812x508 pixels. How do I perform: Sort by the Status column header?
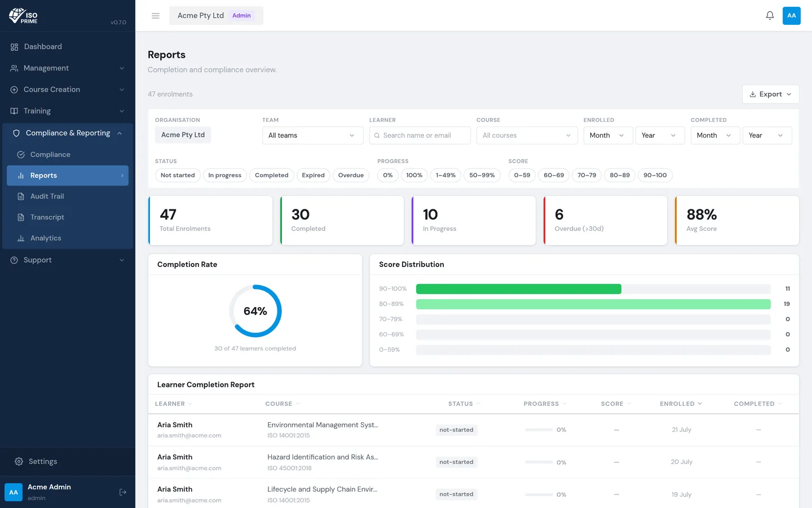coord(464,404)
